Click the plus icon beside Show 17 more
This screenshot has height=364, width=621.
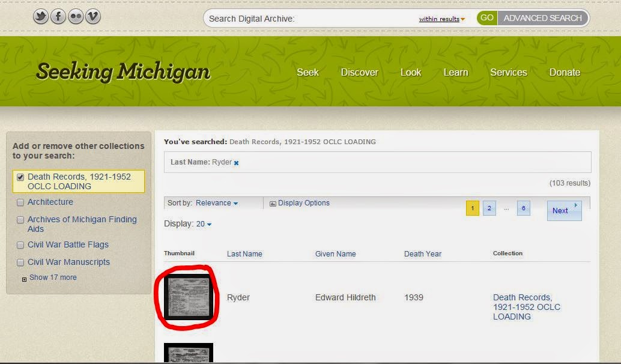coord(24,279)
